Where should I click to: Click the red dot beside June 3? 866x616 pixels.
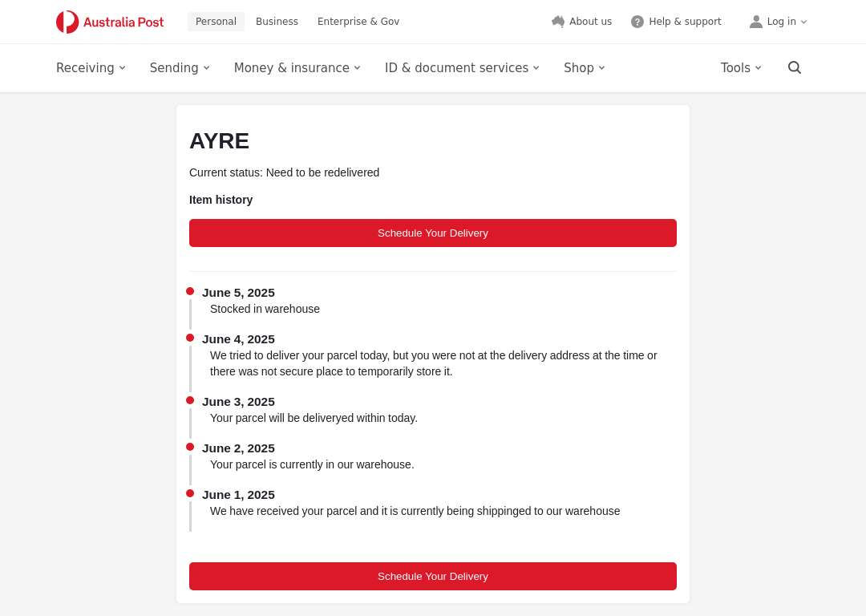(x=190, y=400)
